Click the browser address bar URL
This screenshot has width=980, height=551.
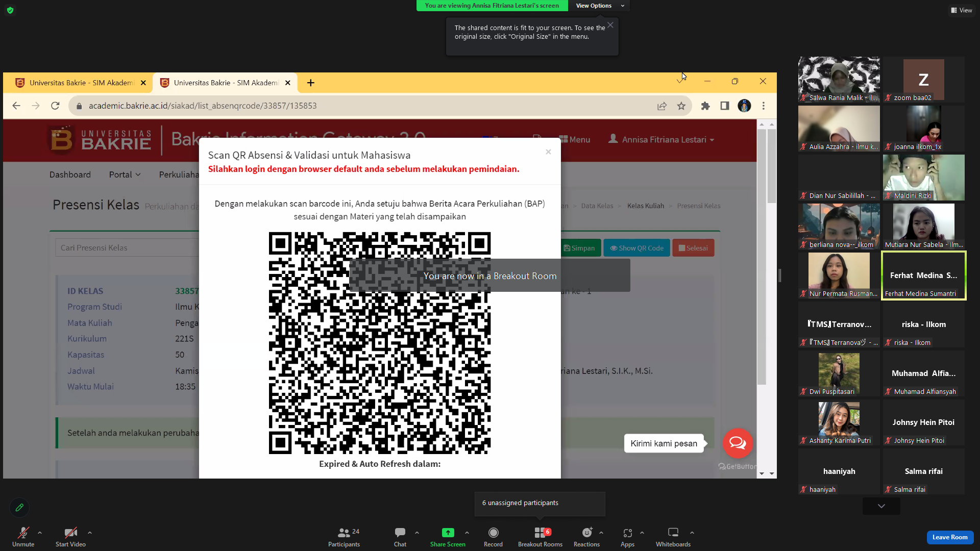pyautogui.click(x=203, y=106)
